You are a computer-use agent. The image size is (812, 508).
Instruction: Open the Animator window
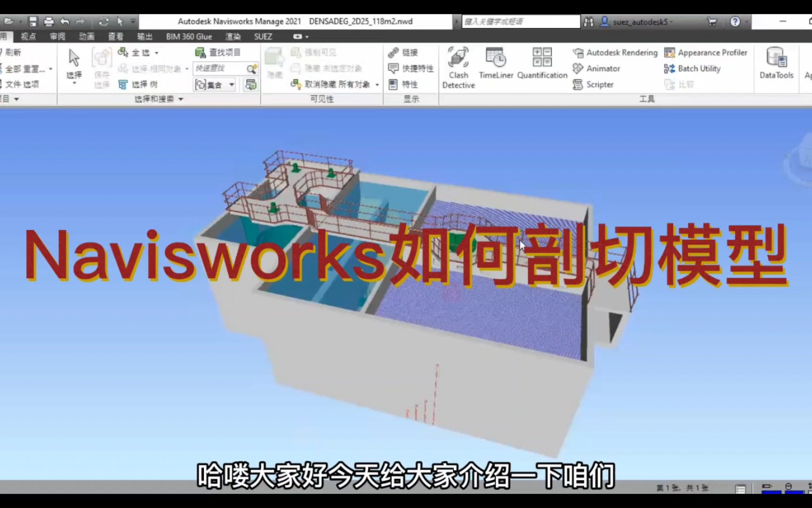click(596, 69)
